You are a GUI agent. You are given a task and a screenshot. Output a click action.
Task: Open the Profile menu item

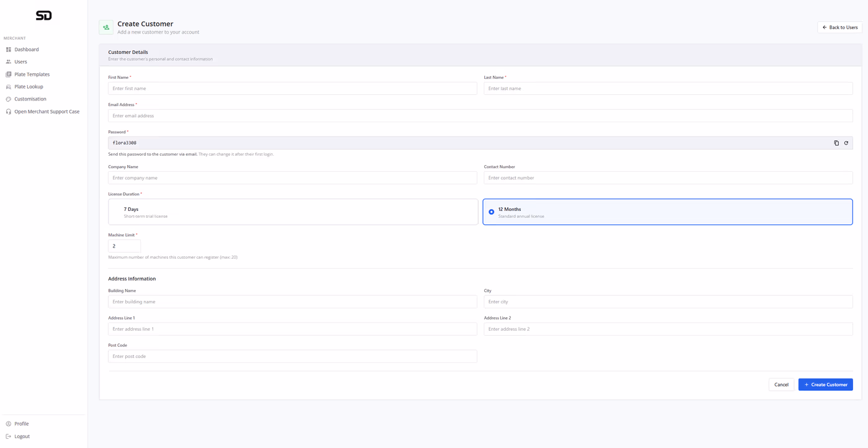point(20,423)
